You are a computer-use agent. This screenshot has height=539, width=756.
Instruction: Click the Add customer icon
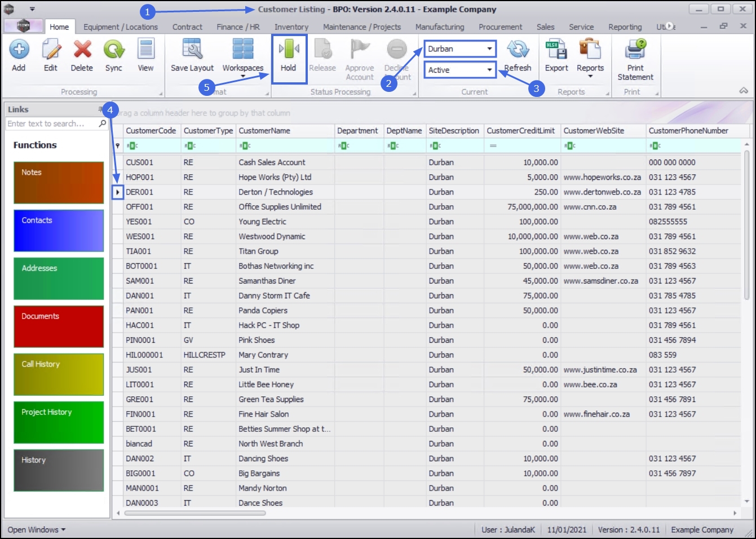19,49
